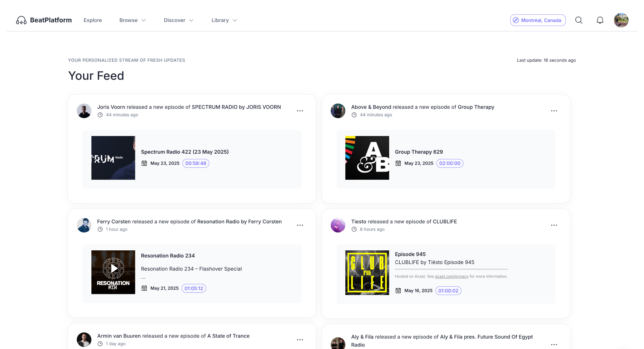Screen dimensions: 644x349
Task: Click 'CLUBLIFE by Tiësto Episode 945' text
Action: coord(434,262)
